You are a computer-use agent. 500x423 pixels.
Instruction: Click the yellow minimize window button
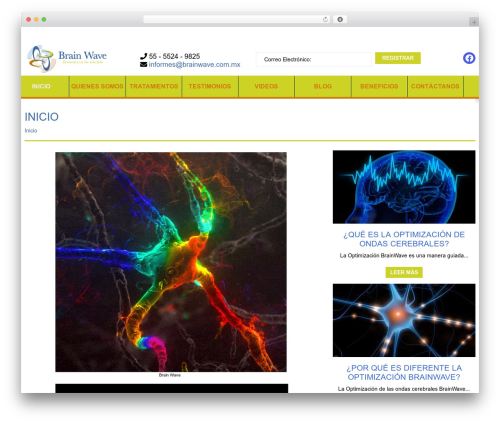[36, 20]
